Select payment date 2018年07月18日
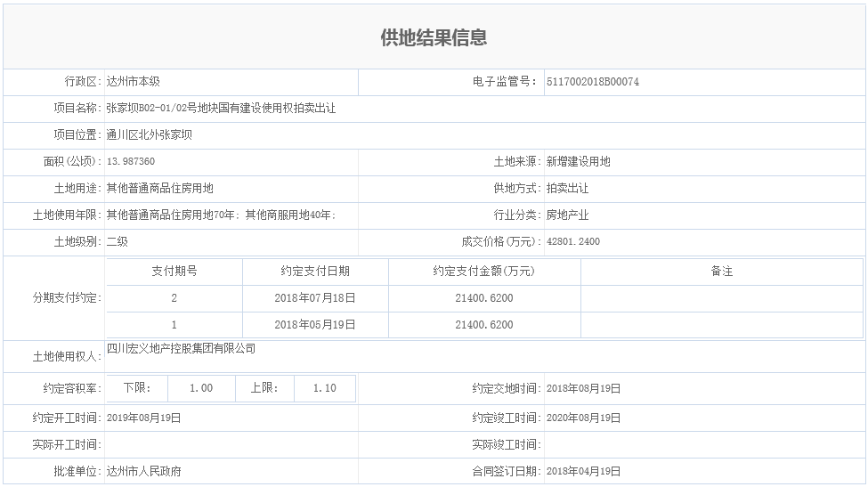Screen dimensions: 868x487 [x=315, y=297]
